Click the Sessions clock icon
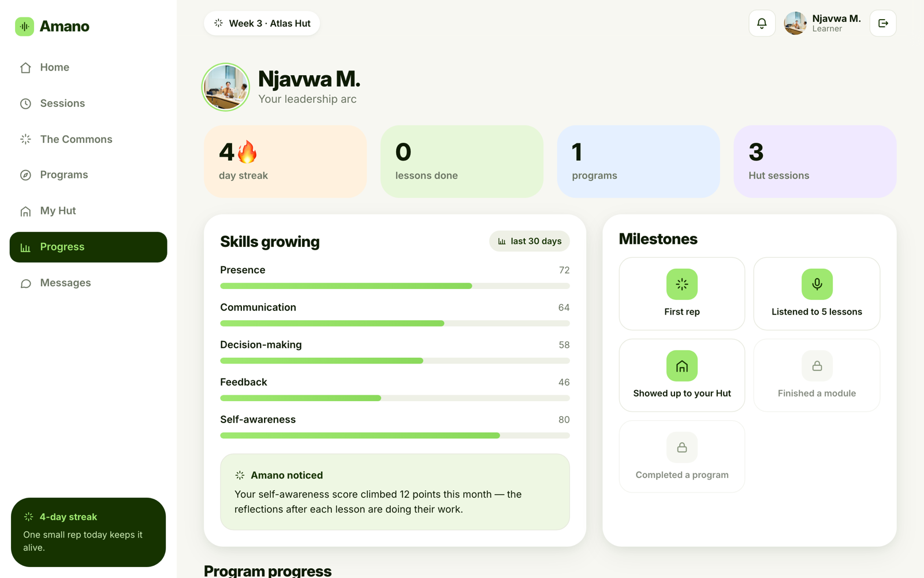The image size is (924, 578). (x=25, y=103)
